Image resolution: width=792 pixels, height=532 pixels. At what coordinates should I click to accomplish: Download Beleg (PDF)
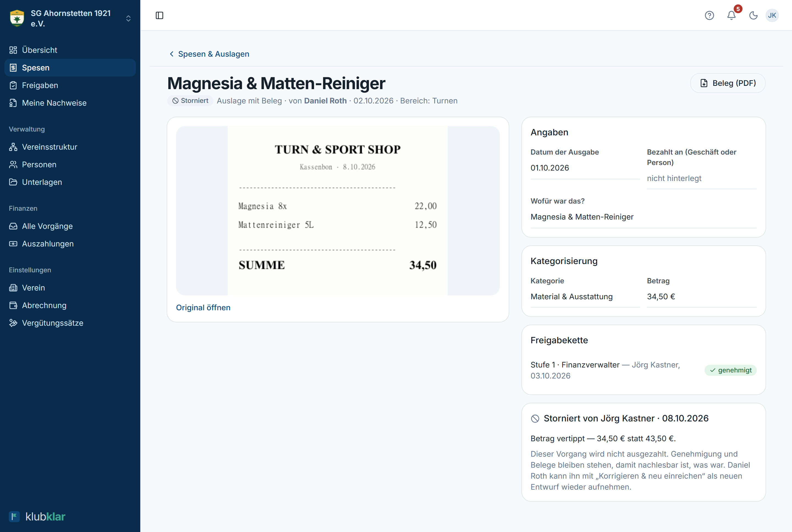coord(728,83)
